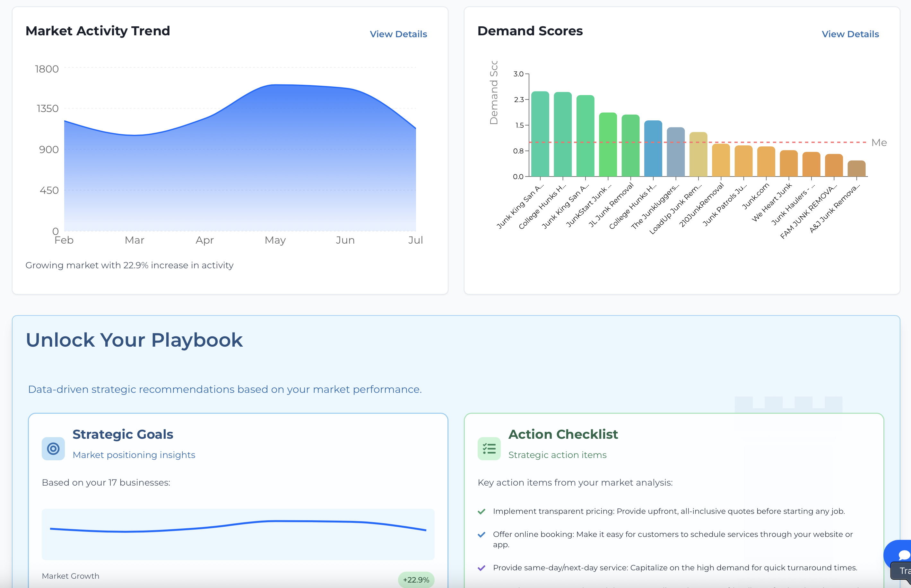Click the Jul label on the x-axis
This screenshot has height=588, width=911.
[x=415, y=240]
